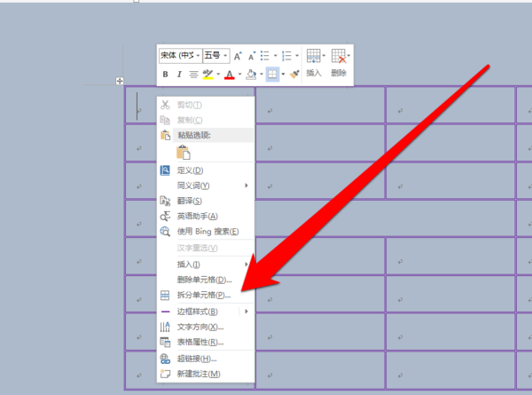Apply the yellow text highlight color
Image resolution: width=532 pixels, height=395 pixels.
click(x=207, y=74)
